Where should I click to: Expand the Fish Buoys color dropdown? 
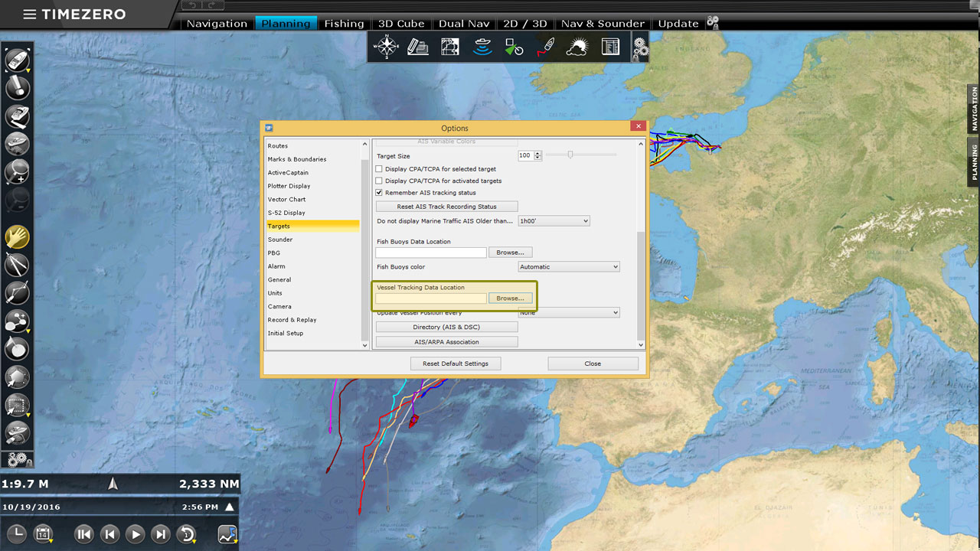(x=569, y=267)
